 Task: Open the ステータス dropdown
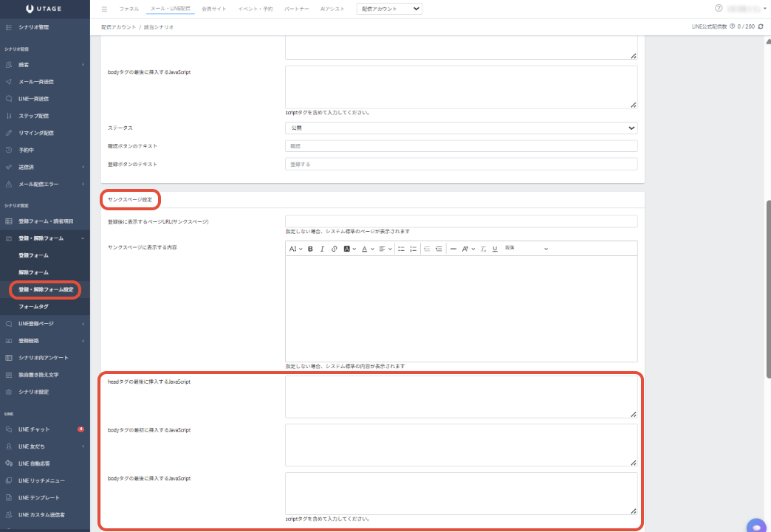click(461, 128)
